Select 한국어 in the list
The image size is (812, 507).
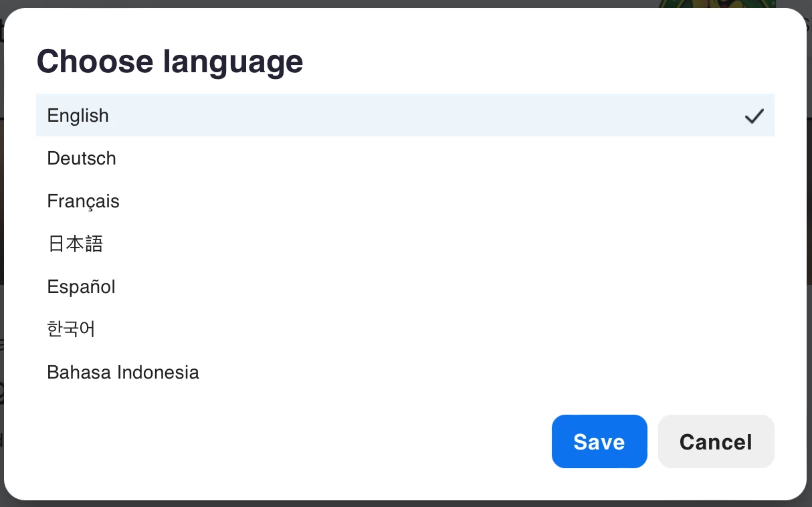point(405,329)
